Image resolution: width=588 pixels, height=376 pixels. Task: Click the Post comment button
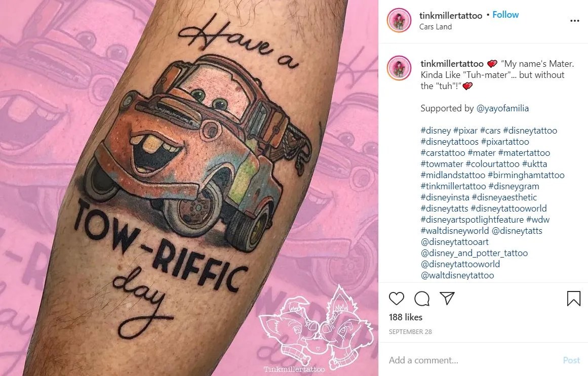571,360
